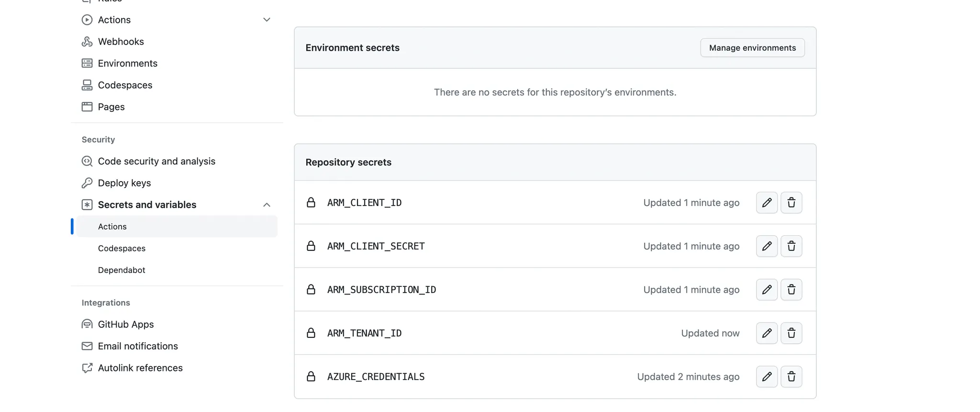Delete the AZURE_CREDENTIALS secret
Viewport: 980px width, 412px height.
click(791, 377)
